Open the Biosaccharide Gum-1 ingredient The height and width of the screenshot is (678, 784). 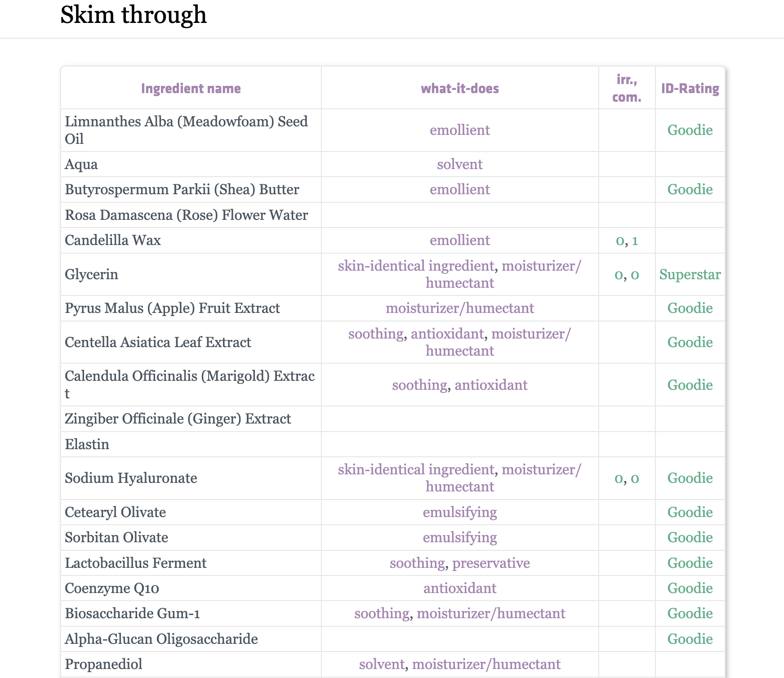(132, 614)
